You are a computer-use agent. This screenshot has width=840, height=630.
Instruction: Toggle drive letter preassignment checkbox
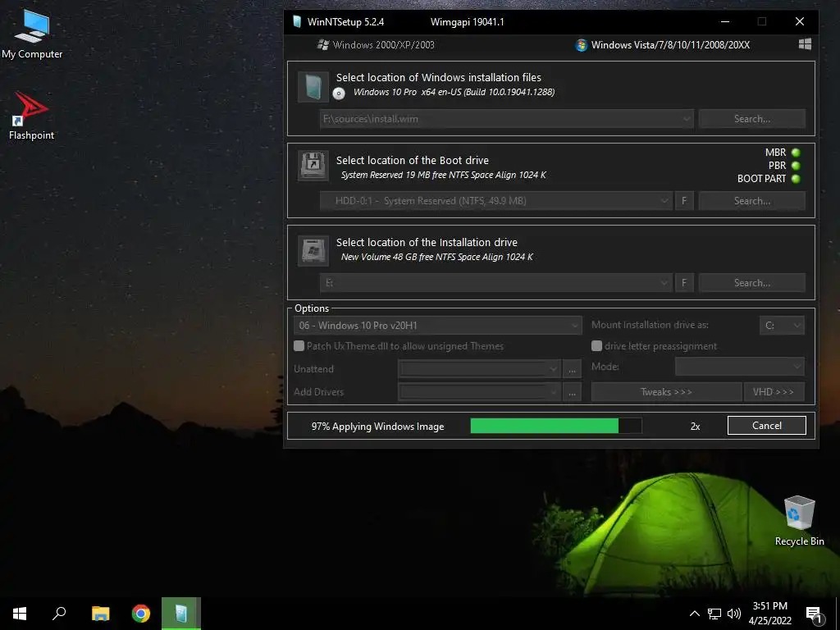(x=596, y=346)
